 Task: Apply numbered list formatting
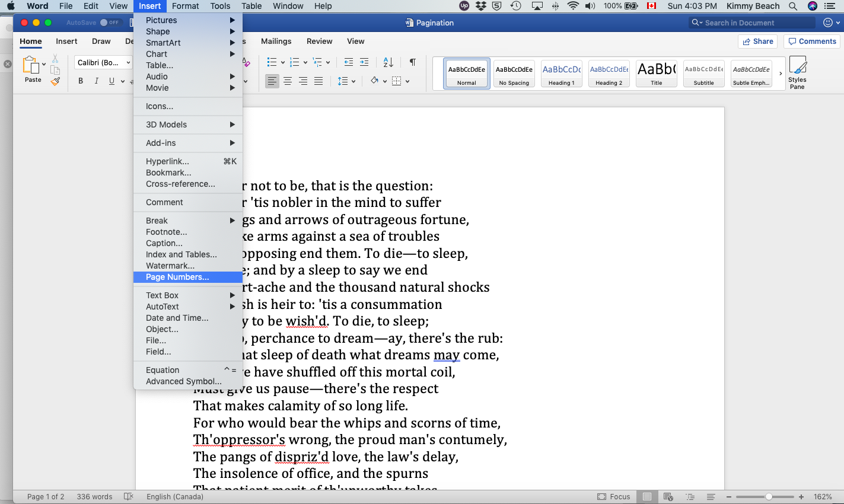pos(295,62)
